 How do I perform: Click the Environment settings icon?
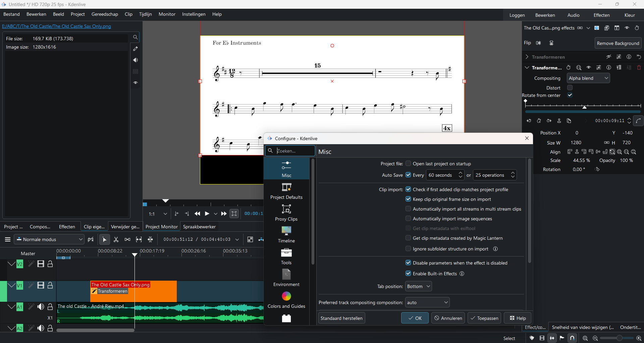pyautogui.click(x=286, y=275)
